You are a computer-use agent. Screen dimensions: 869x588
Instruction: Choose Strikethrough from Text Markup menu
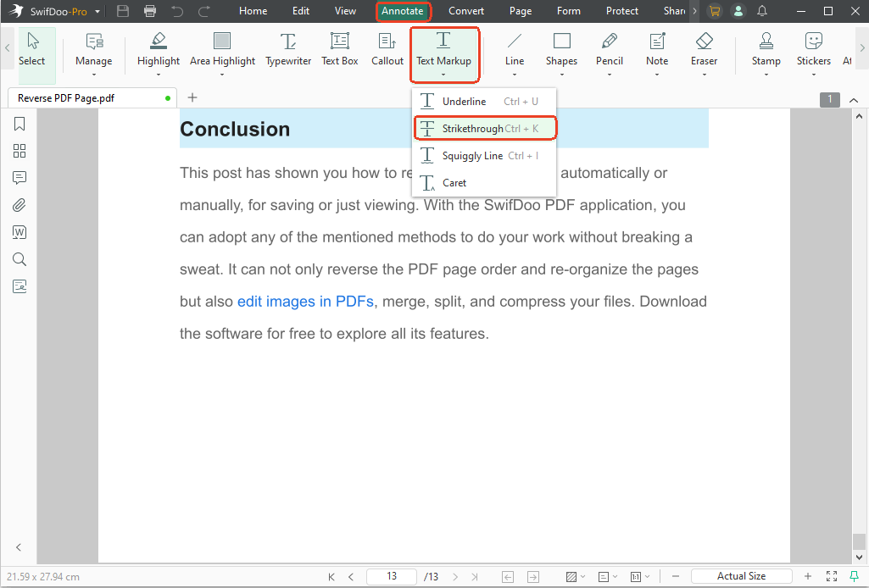(x=485, y=129)
